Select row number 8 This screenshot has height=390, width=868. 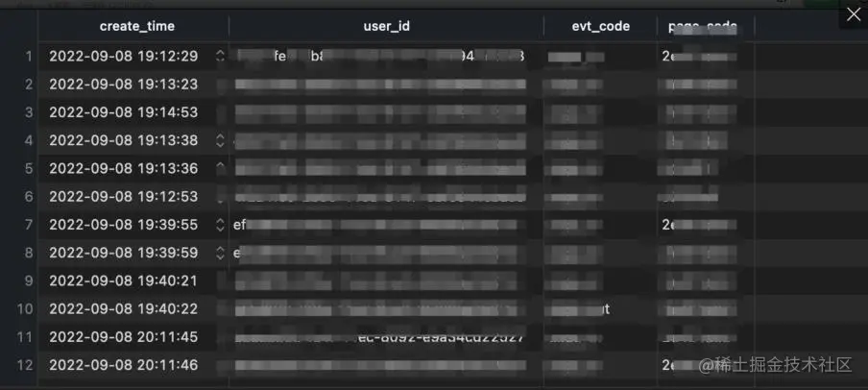(29, 253)
